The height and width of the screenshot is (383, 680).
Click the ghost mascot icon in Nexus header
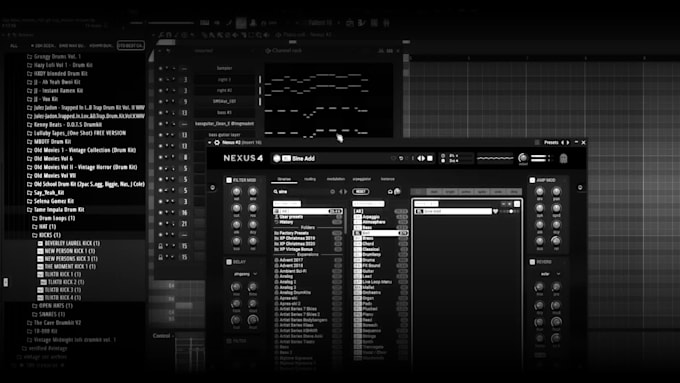click(563, 158)
